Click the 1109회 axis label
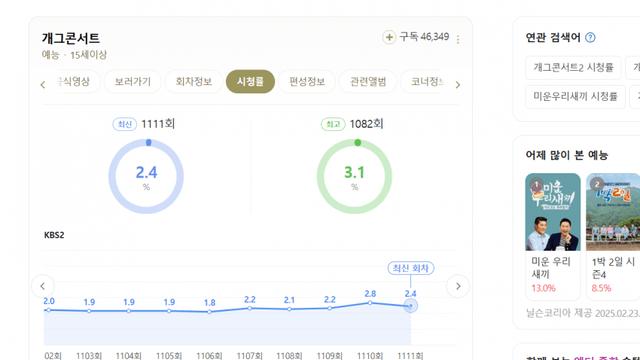This screenshot has width=640, height=360. (329, 356)
